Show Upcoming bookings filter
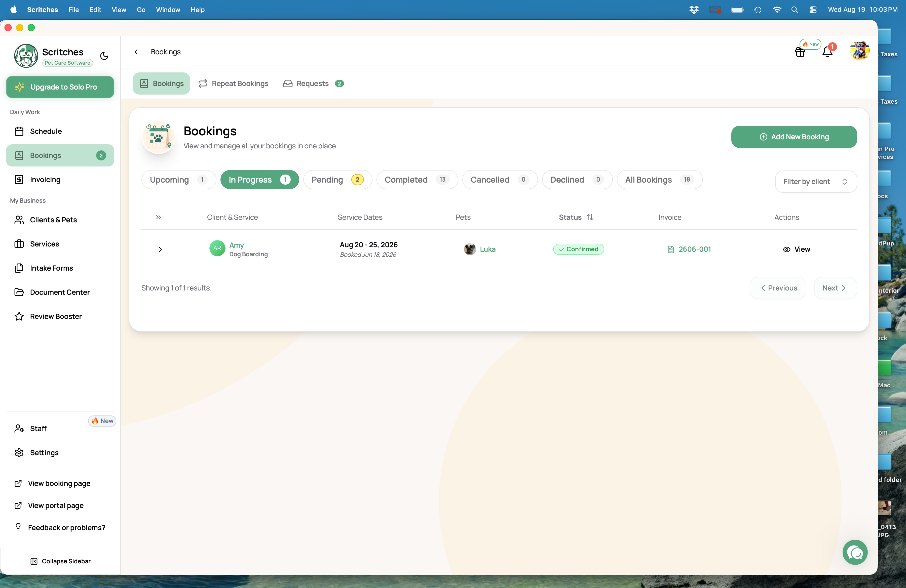906x588 pixels. tap(178, 180)
